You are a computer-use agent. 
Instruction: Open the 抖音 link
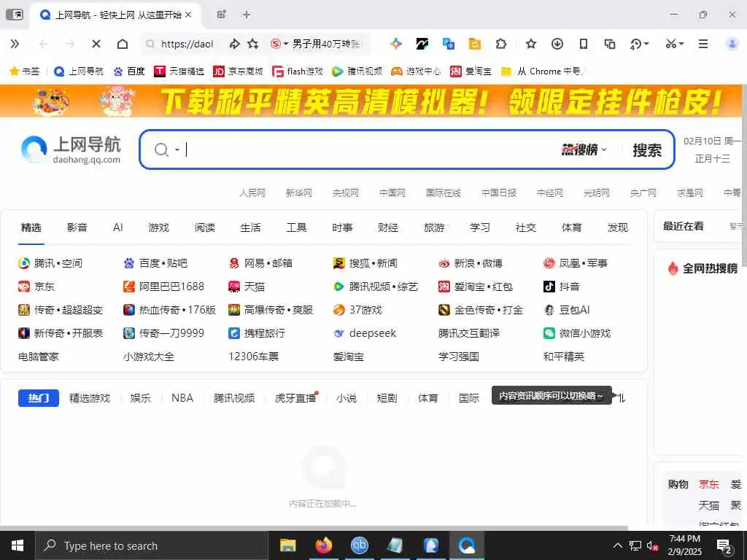point(562,287)
